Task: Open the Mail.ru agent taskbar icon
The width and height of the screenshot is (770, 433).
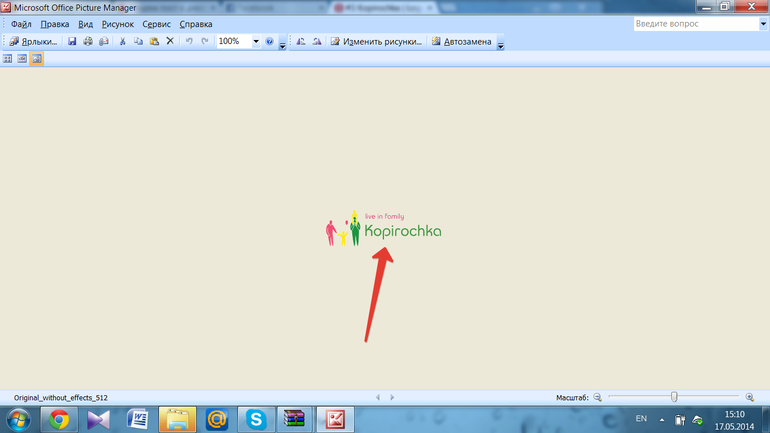Action: click(217, 420)
